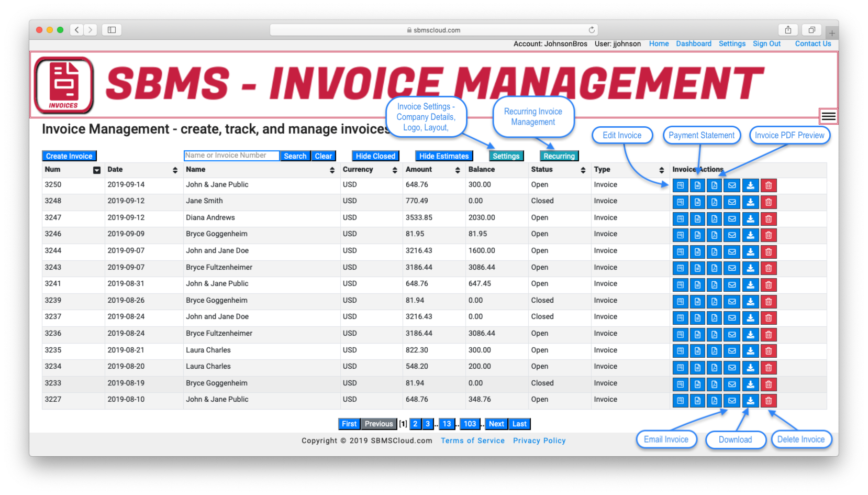Delete invoice 3227
The image size is (868, 495).
point(769,401)
